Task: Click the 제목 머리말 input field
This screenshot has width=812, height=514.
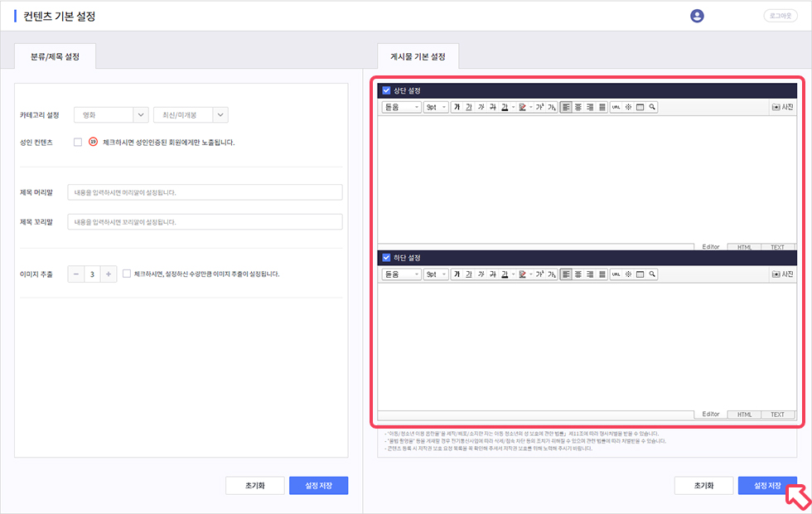Action: [x=205, y=192]
